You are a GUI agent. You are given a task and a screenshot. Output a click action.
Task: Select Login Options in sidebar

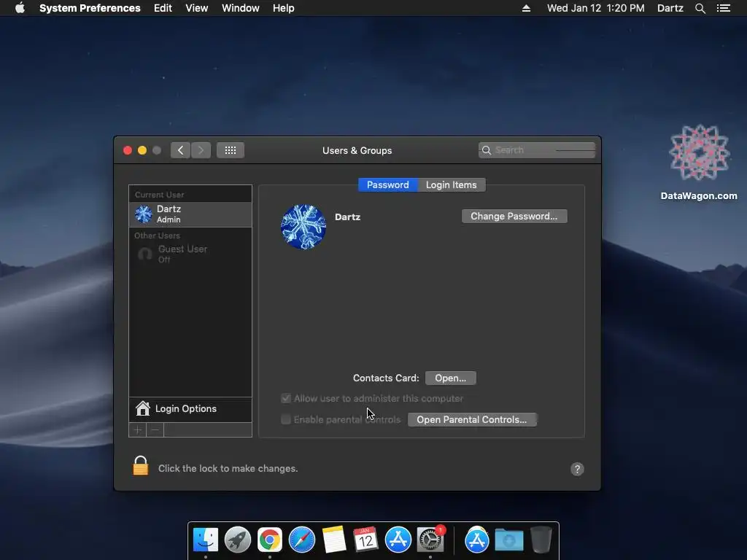(x=190, y=409)
